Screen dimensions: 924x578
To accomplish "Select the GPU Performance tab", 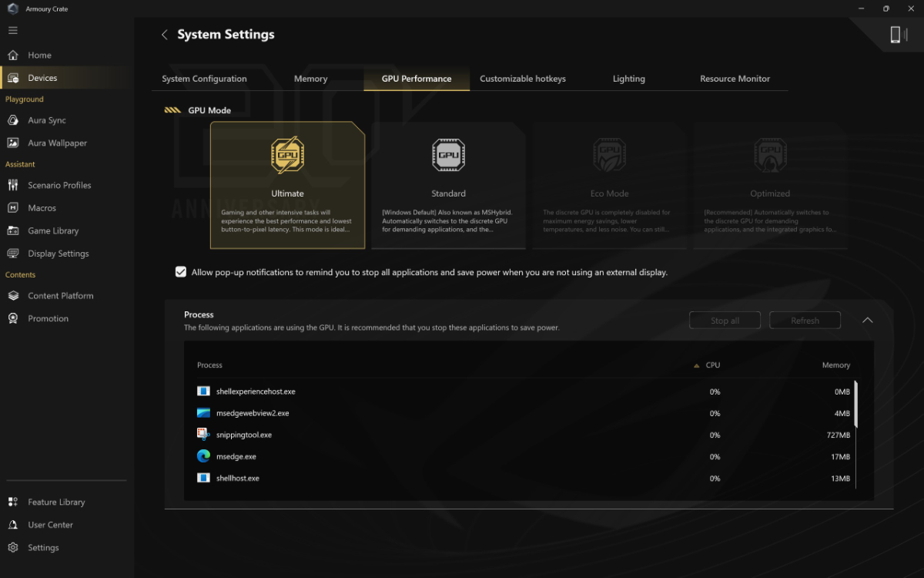I will click(x=417, y=79).
